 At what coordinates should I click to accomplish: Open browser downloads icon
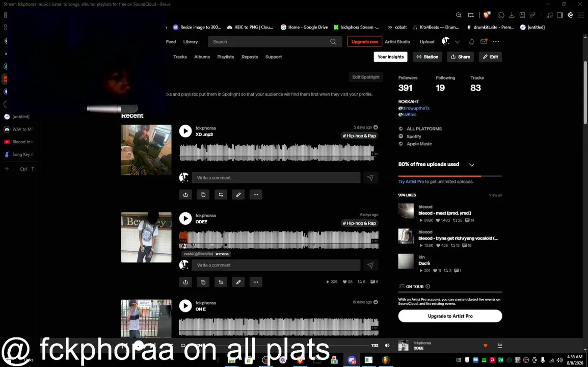click(x=512, y=15)
